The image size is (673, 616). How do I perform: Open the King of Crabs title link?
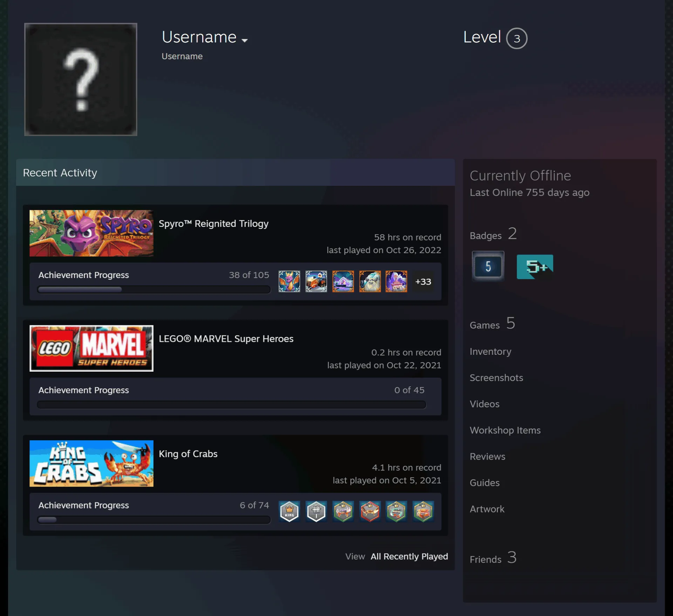coord(188,454)
